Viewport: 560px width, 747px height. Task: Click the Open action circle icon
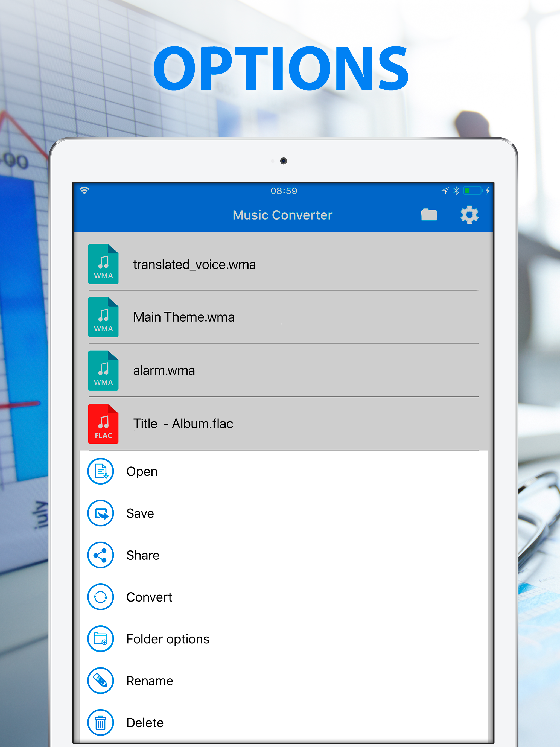101,471
